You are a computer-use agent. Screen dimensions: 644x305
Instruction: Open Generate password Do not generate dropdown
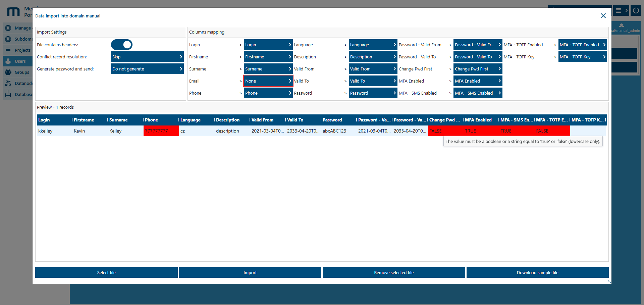point(147,69)
